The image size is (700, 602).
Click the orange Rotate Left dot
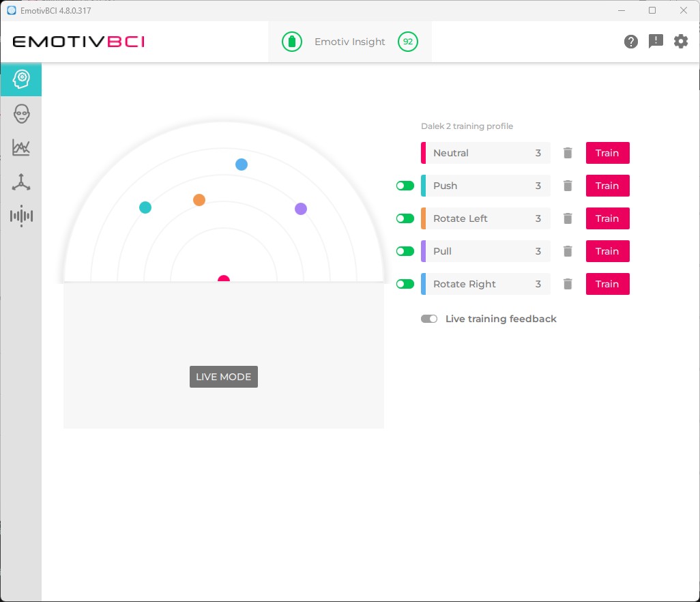pyautogui.click(x=199, y=200)
